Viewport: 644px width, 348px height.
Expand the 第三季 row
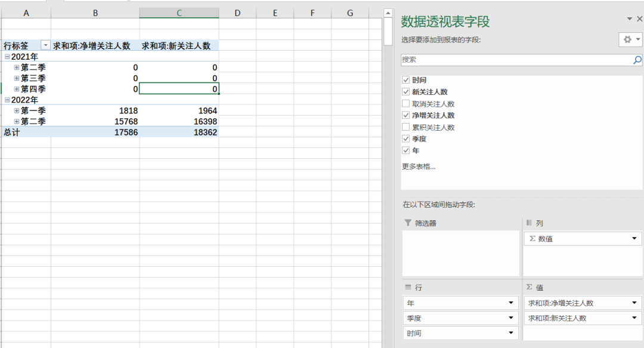(x=17, y=78)
